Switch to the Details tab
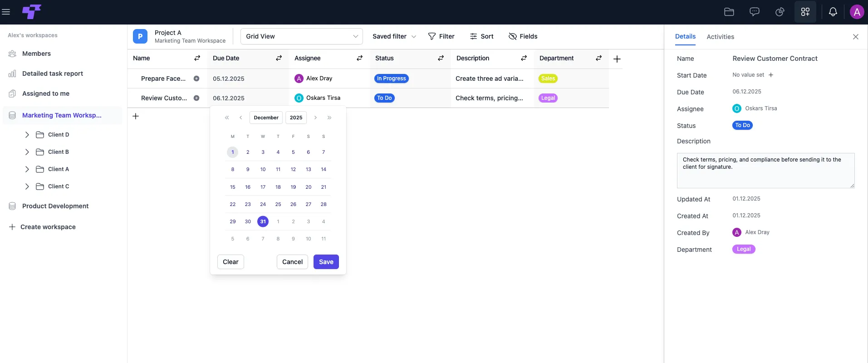The height and width of the screenshot is (363, 868). click(685, 36)
